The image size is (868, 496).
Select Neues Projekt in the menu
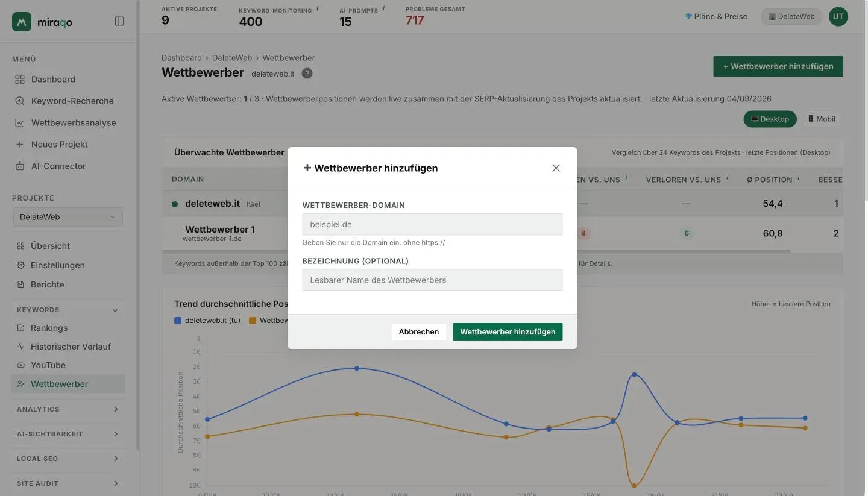pyautogui.click(x=60, y=145)
